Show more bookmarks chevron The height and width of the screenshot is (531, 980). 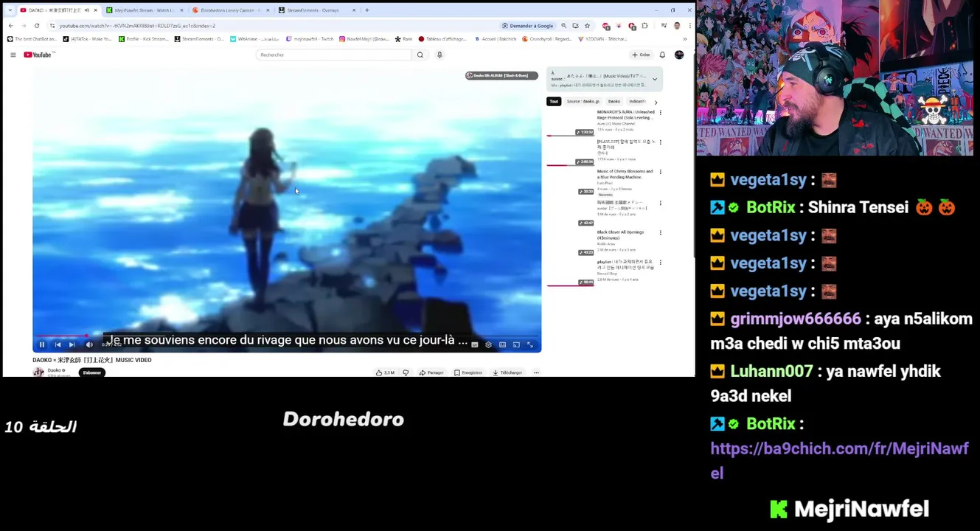(x=685, y=39)
